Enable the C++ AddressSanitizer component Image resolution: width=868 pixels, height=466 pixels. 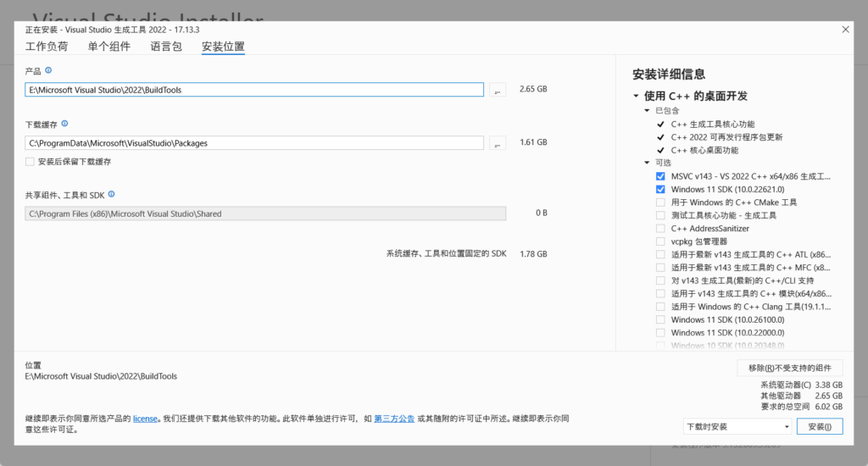click(660, 228)
